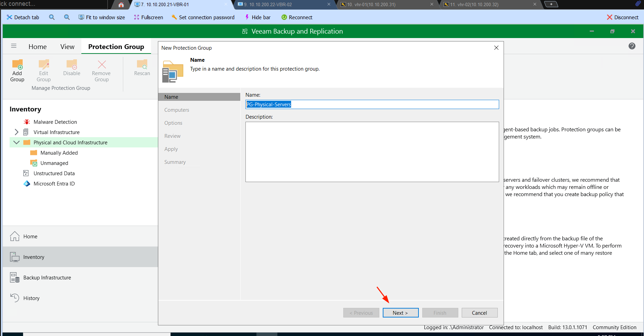Screen dimensions: 644x336
Task: Switch to the vhr-01(10.10.200.31) session tab
Action: (387, 4)
